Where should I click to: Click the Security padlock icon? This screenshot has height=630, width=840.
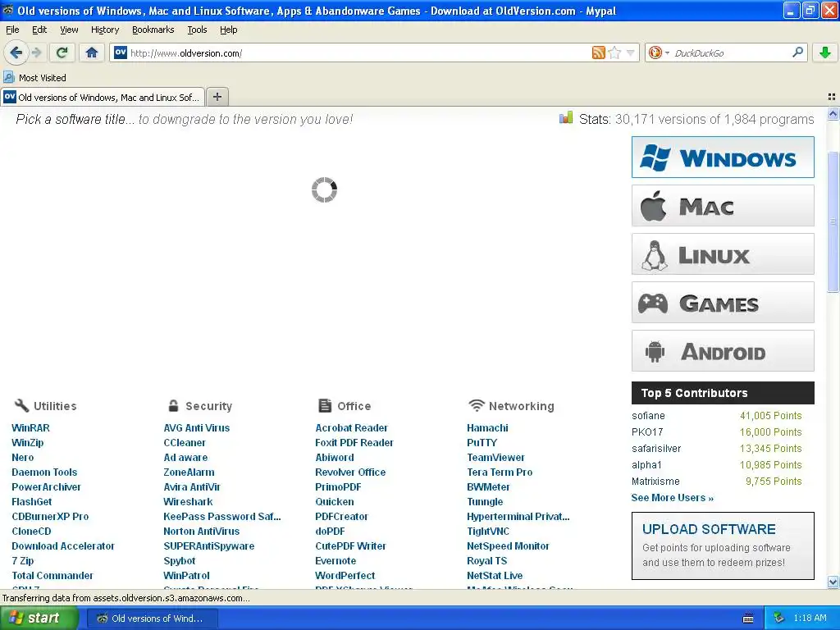(173, 405)
